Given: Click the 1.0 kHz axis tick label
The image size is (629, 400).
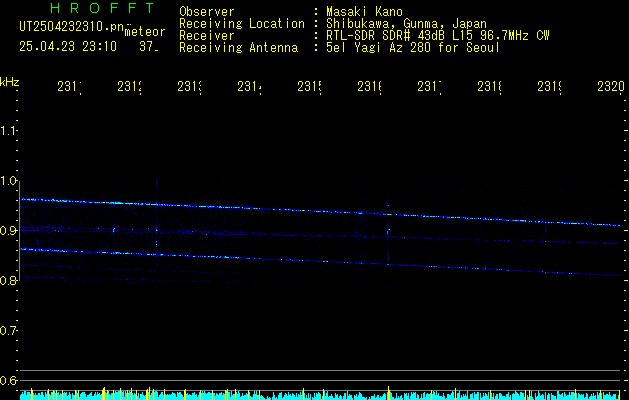Looking at the screenshot, I should pos(8,181).
